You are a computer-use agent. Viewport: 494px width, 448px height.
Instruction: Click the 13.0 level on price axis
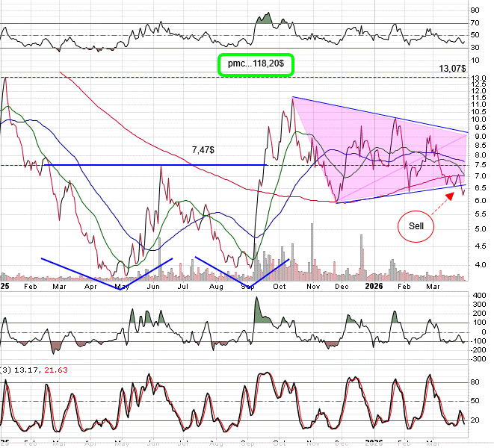(x=479, y=78)
